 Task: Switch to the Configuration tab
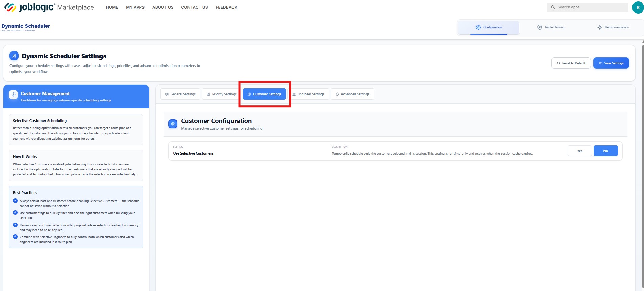point(489,27)
